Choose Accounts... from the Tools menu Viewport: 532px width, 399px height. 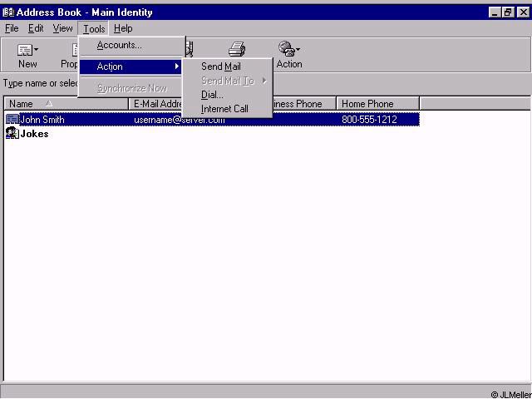coord(119,45)
